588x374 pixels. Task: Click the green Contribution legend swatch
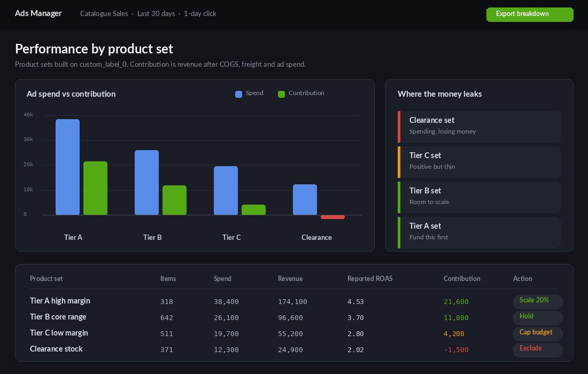(x=281, y=94)
